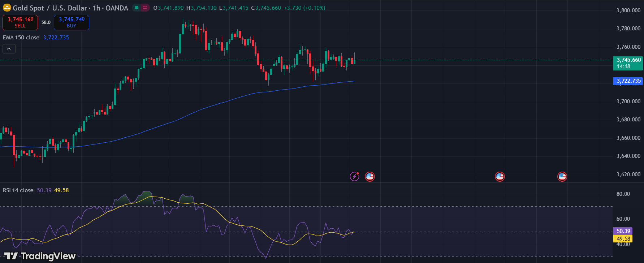The image size is (644, 263).
Task: Click the open value O3,741.890
Action: 168,8
